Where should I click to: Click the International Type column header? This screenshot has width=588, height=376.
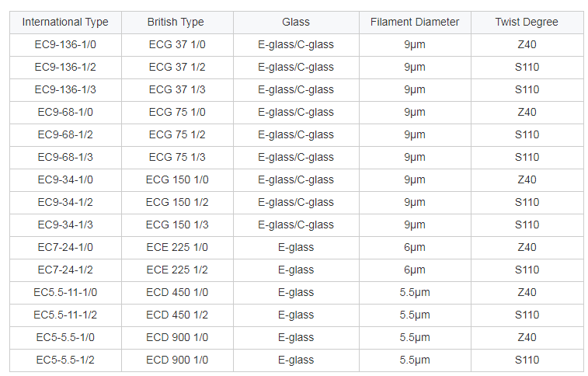[65, 22]
